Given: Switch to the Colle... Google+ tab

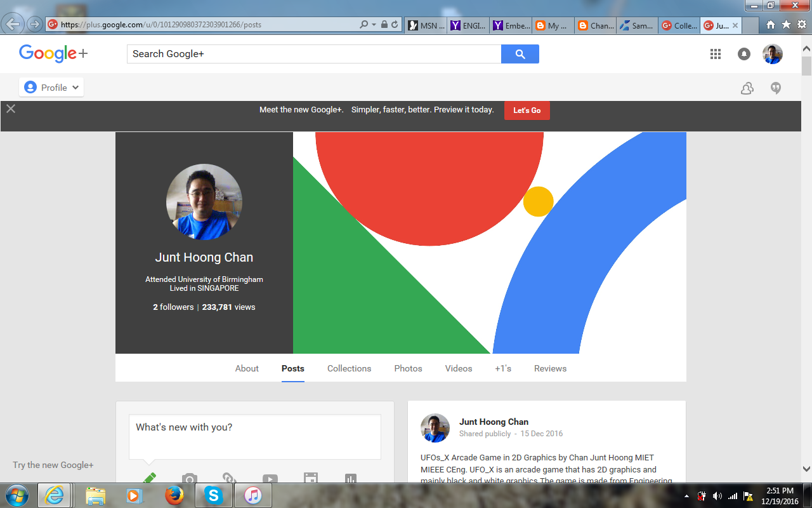Looking at the screenshot, I should pyautogui.click(x=680, y=25).
